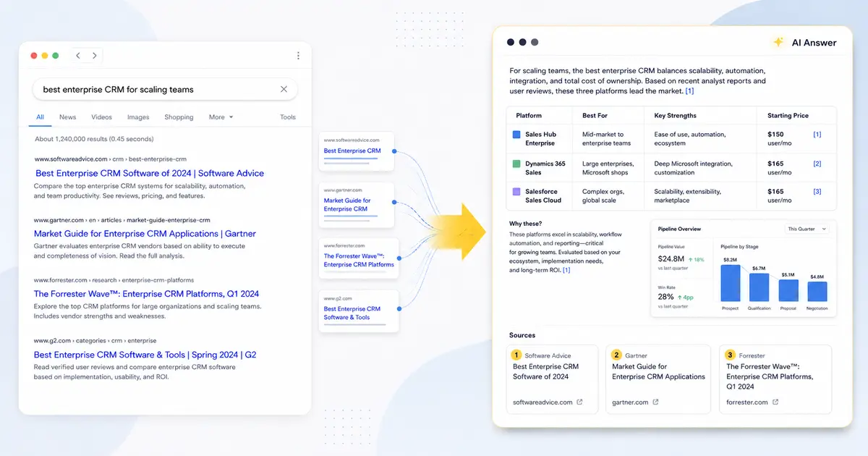Click the 28% win rate value
Image resolution: width=868 pixels, height=456 pixels.
[666, 297]
